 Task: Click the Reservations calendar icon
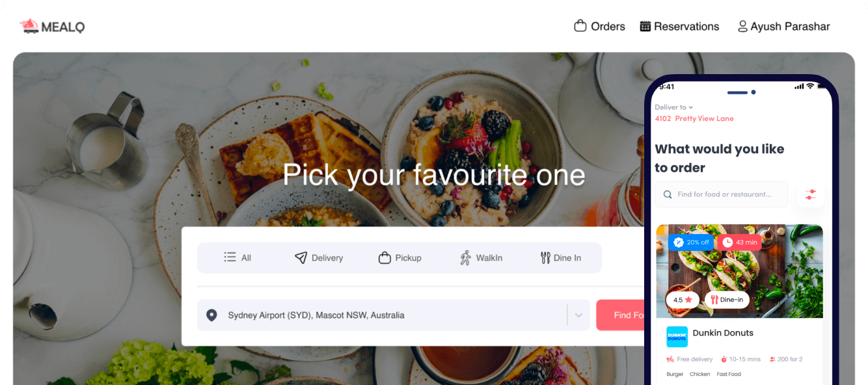coord(645,27)
